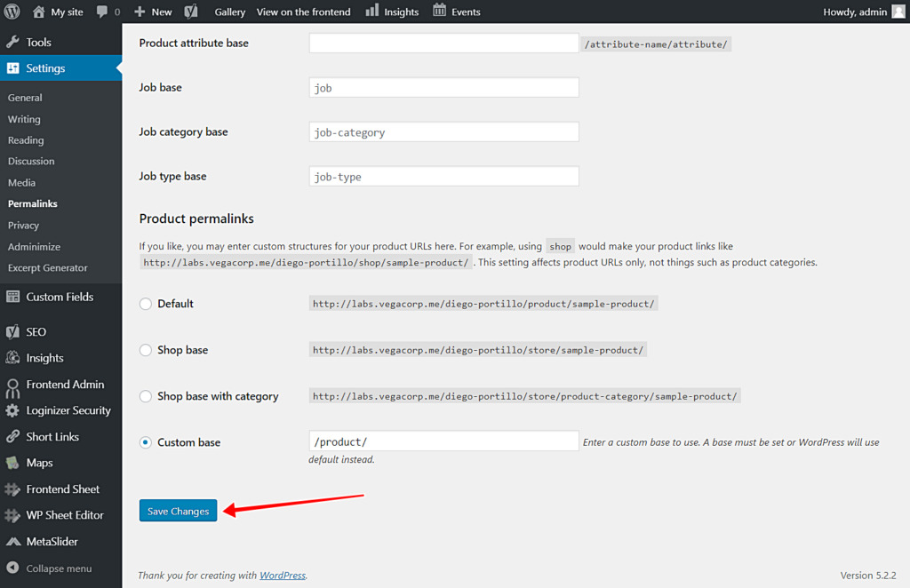Click inside the Job category base field
The image size is (910, 588).
click(443, 131)
